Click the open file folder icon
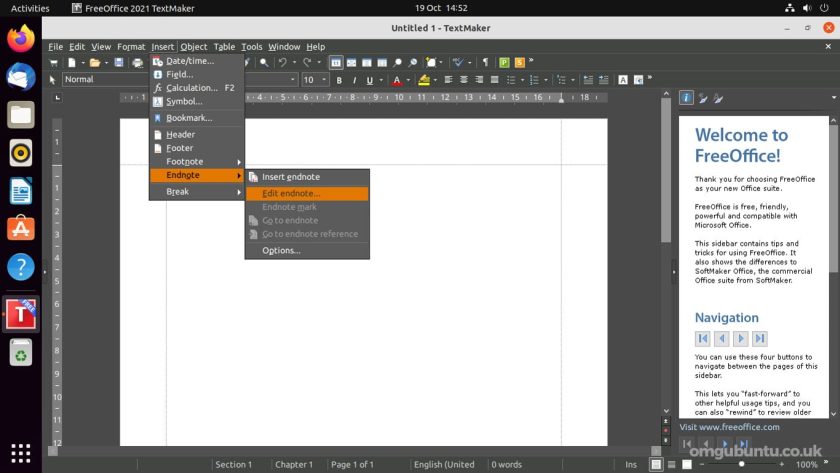The image size is (840, 473). coord(95,63)
